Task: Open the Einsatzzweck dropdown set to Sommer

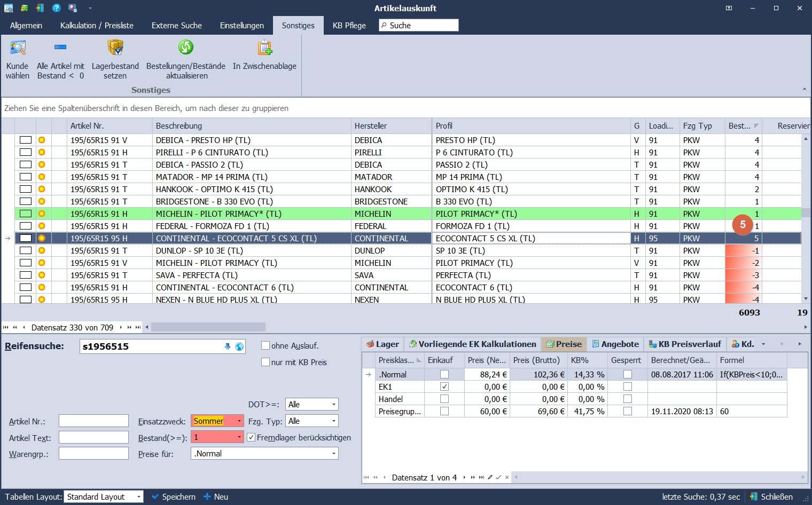Action: click(x=239, y=421)
